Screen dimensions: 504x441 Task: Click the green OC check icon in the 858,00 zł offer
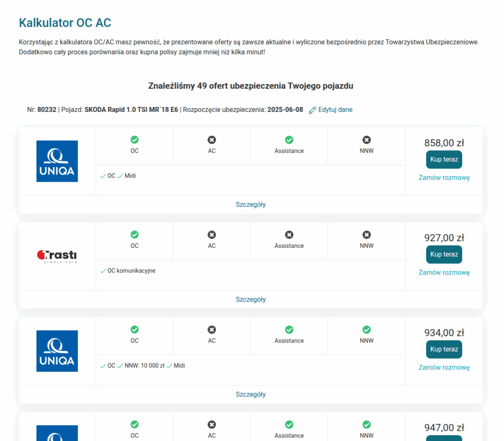[x=135, y=140]
